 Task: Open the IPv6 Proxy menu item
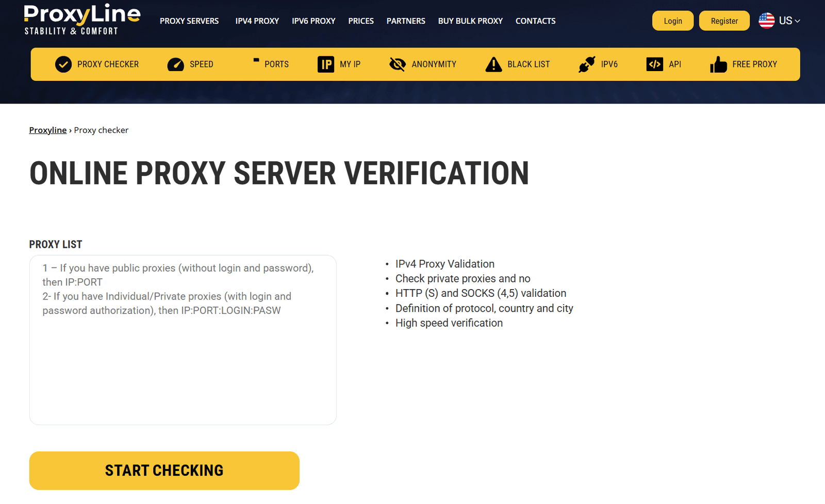point(313,21)
